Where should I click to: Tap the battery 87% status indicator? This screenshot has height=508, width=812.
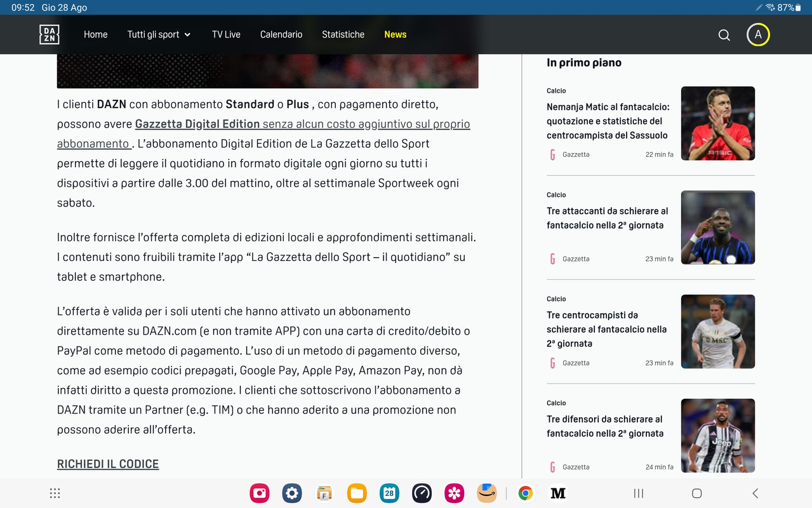789,8
